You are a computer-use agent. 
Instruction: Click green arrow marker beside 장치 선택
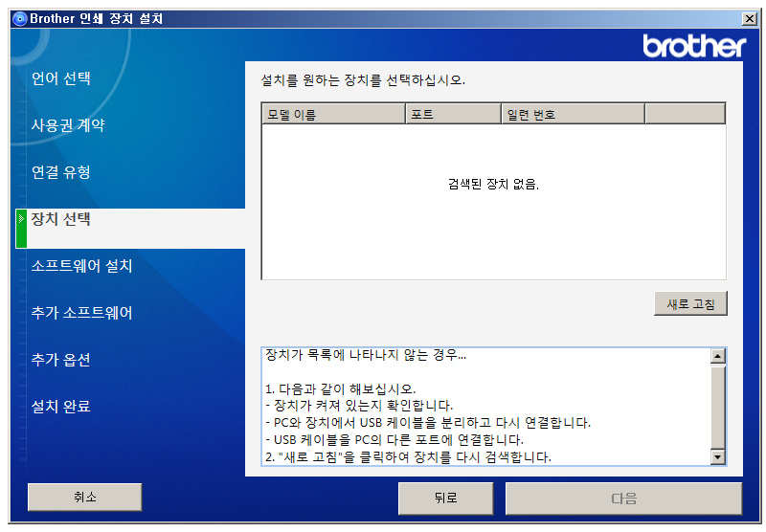tap(21, 229)
